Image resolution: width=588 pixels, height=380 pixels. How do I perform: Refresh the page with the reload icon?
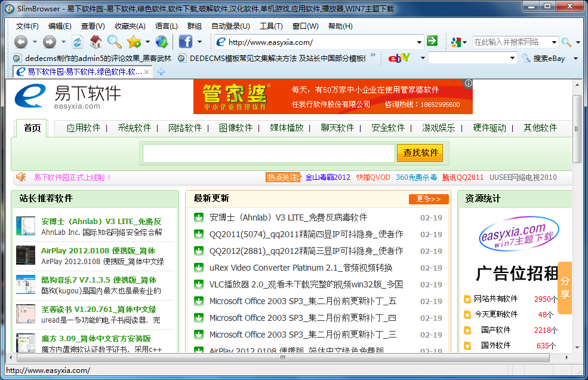(78, 42)
